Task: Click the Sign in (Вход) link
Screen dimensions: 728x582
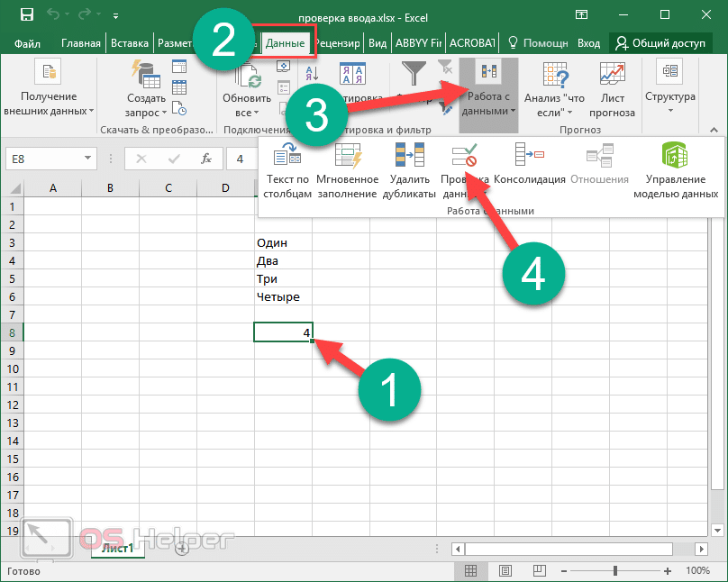Action: (x=588, y=43)
